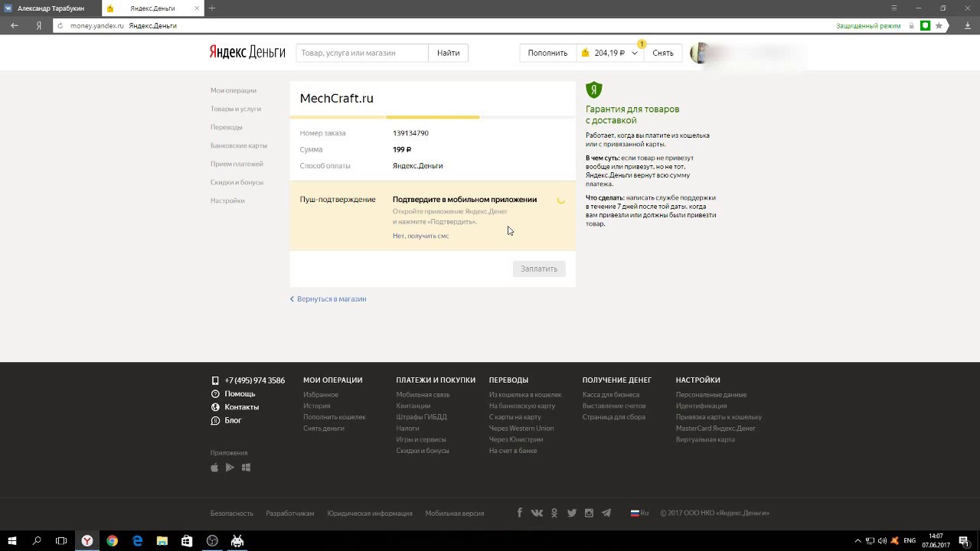
Task: Click the Штрафы ГИБДД footer link
Action: [x=421, y=417]
